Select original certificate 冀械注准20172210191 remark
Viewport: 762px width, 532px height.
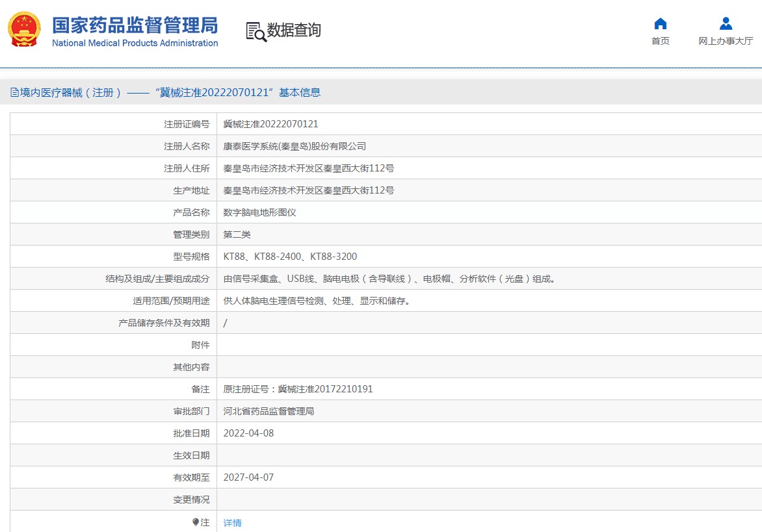coord(298,389)
